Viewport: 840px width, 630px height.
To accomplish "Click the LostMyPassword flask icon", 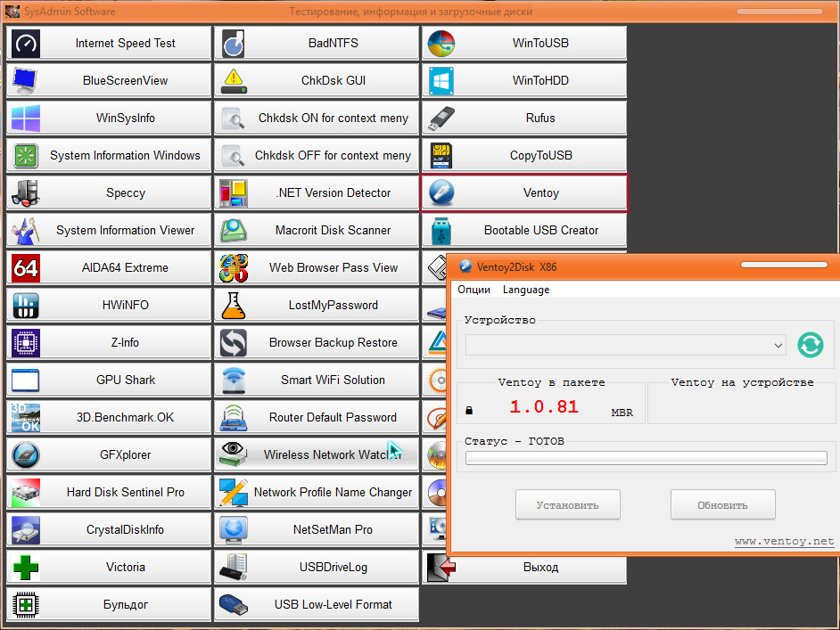I will tap(234, 306).
